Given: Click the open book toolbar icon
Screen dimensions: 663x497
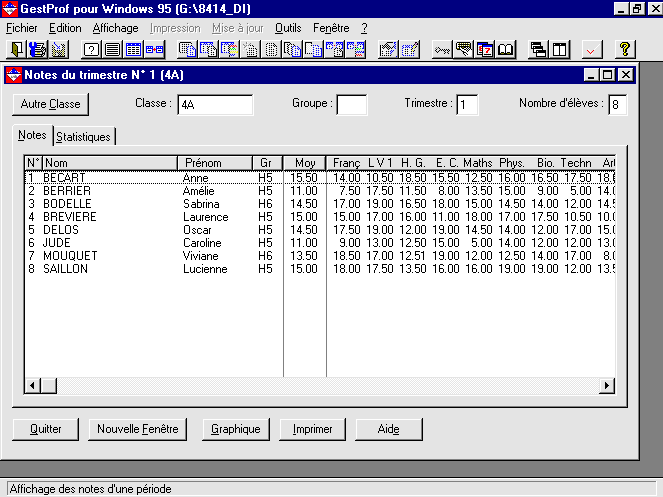Looking at the screenshot, I should pos(506,49).
